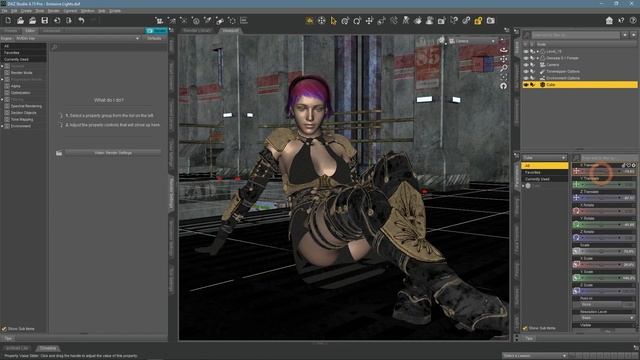Screen dimensions: 640x360
Task: Click the Render camera toolbar icon
Action: coord(491,20)
